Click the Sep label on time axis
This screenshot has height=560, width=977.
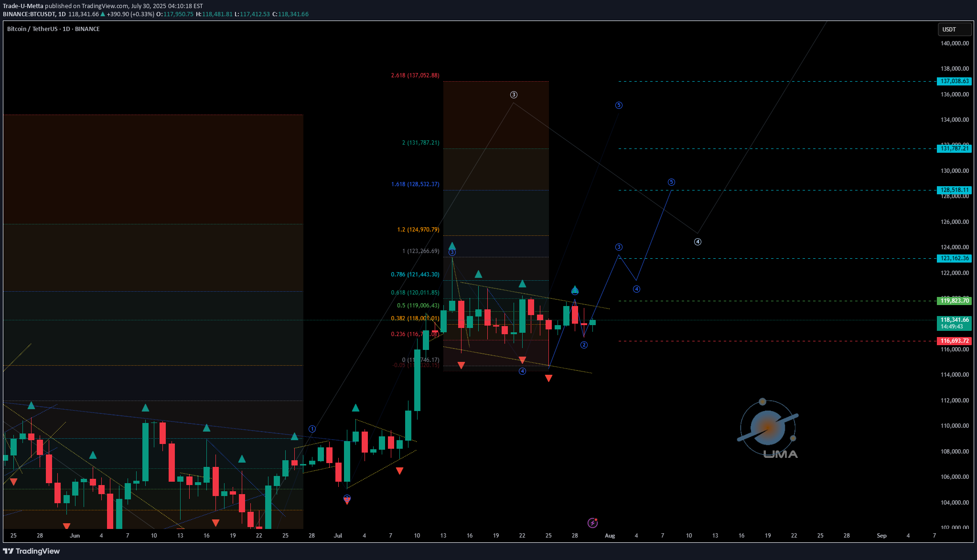pos(881,536)
